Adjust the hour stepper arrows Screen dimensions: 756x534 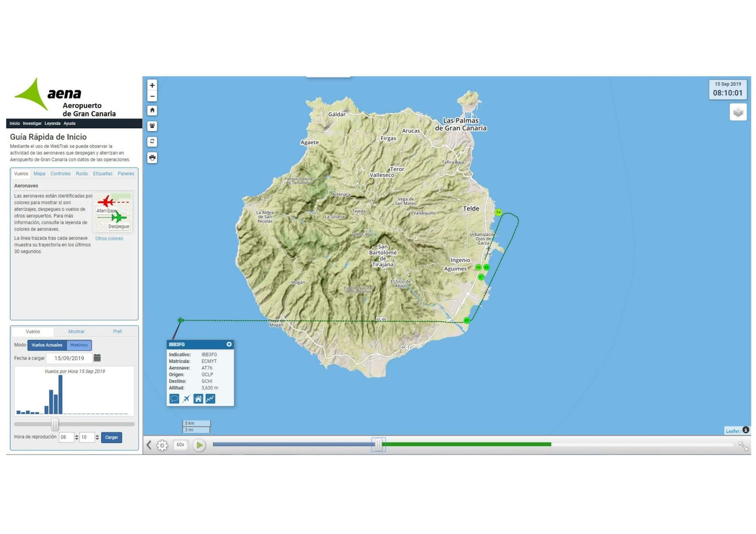coord(77,437)
